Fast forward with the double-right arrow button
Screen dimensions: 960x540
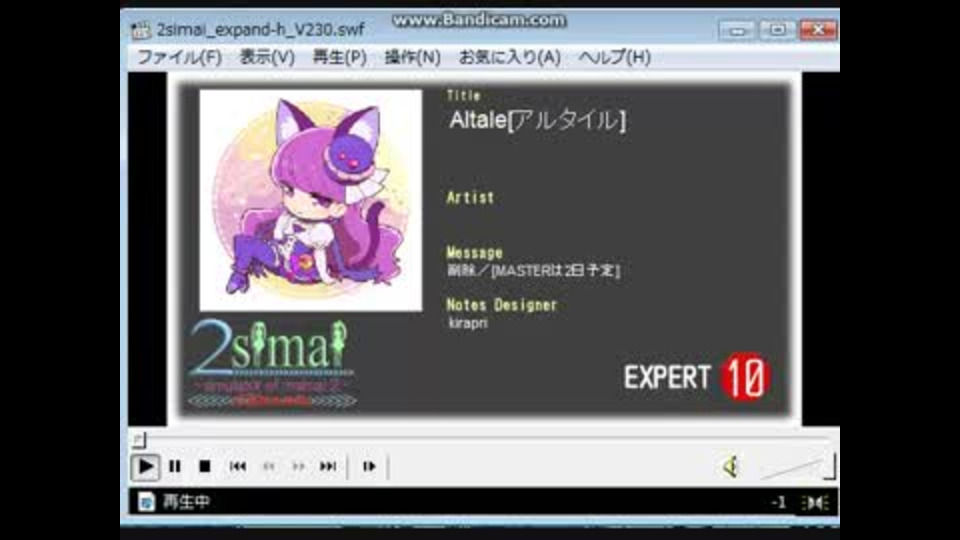[298, 467]
